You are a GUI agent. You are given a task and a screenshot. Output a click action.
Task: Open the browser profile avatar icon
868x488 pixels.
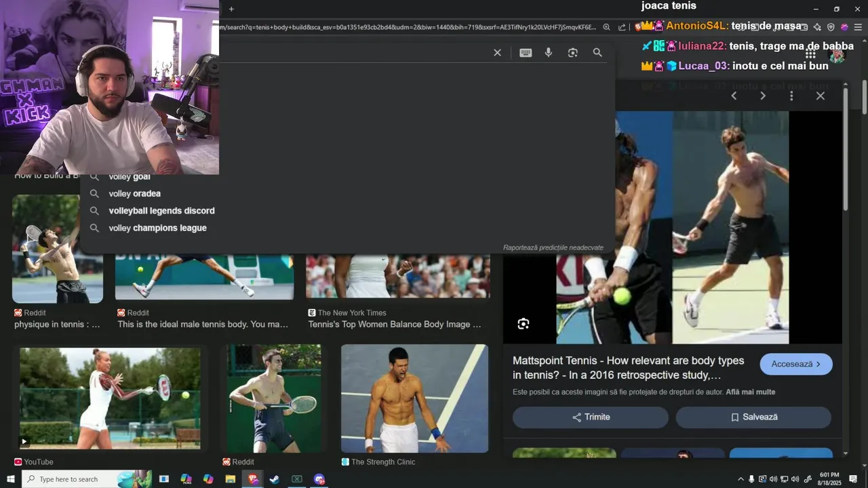(x=844, y=27)
